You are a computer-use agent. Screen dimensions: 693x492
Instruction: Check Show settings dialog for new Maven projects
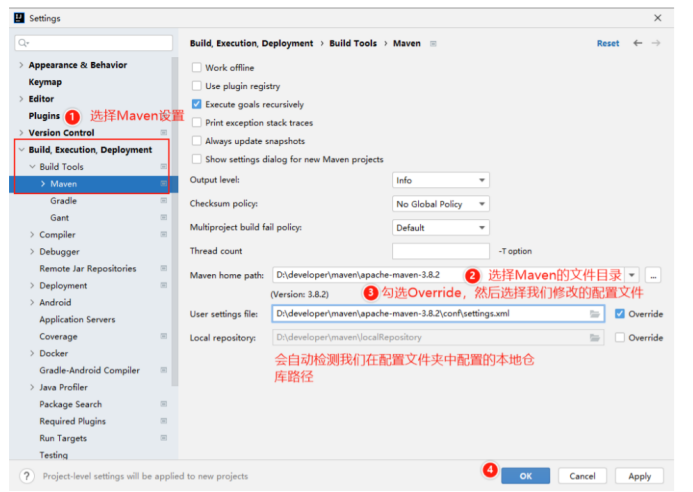coord(197,159)
